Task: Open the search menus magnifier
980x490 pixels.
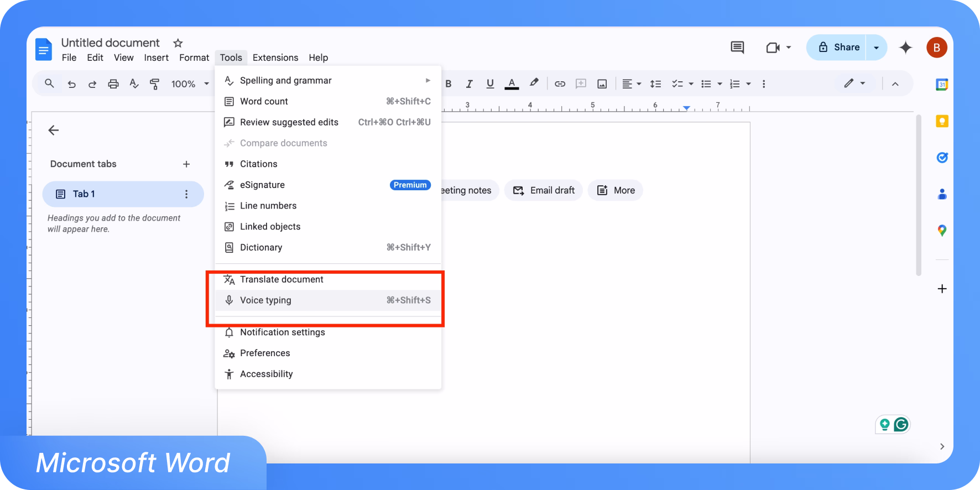Action: coord(49,84)
